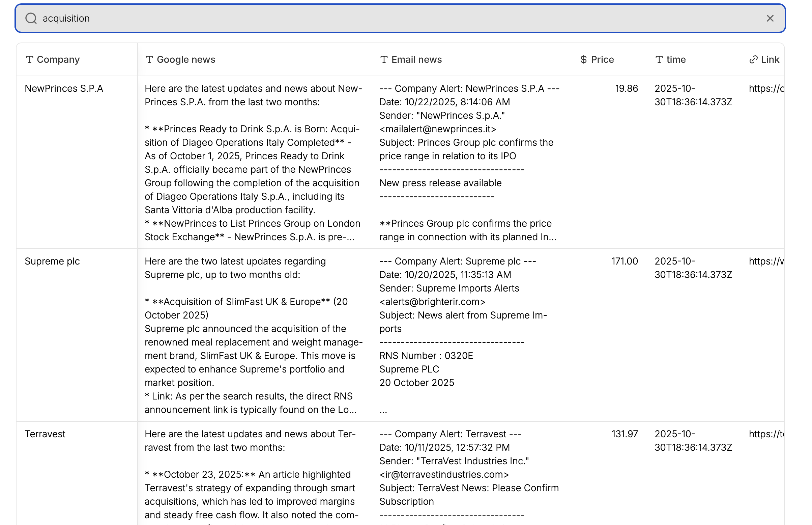Screen dimensions: 812x525
Task: Click text-type icon beside Email news header
Action: (384, 60)
